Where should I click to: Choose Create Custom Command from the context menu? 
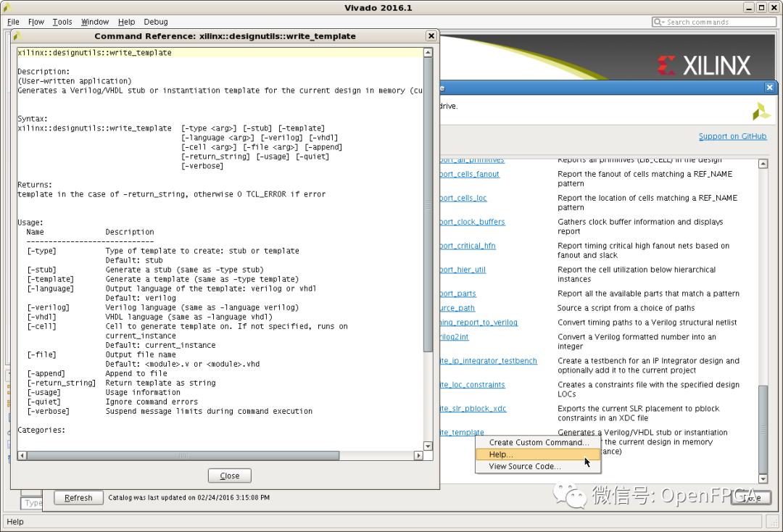click(539, 442)
